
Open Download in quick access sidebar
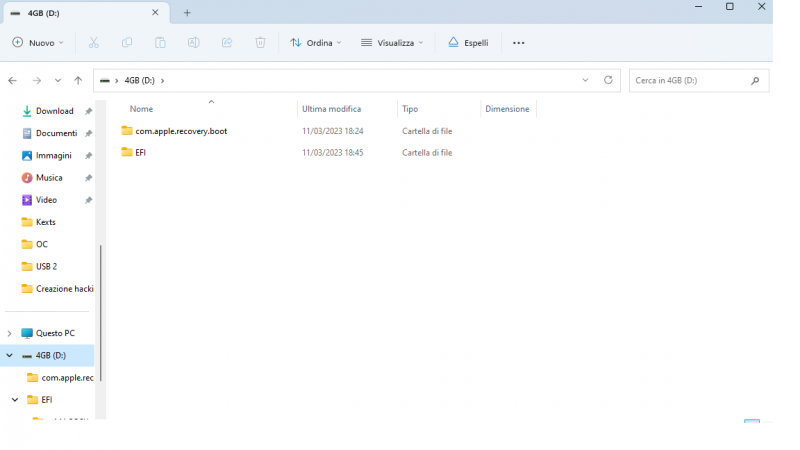tap(54, 111)
